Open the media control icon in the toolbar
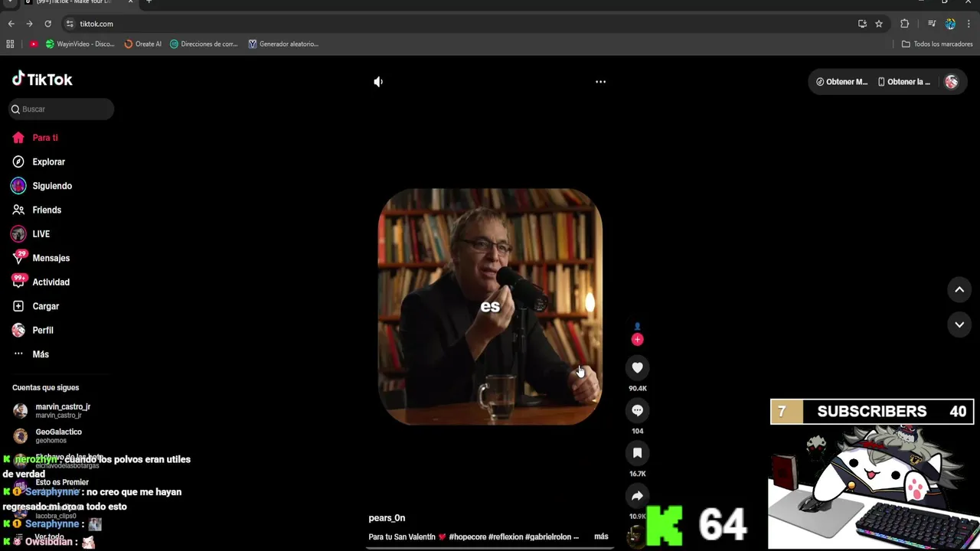The image size is (980, 551). point(932,24)
